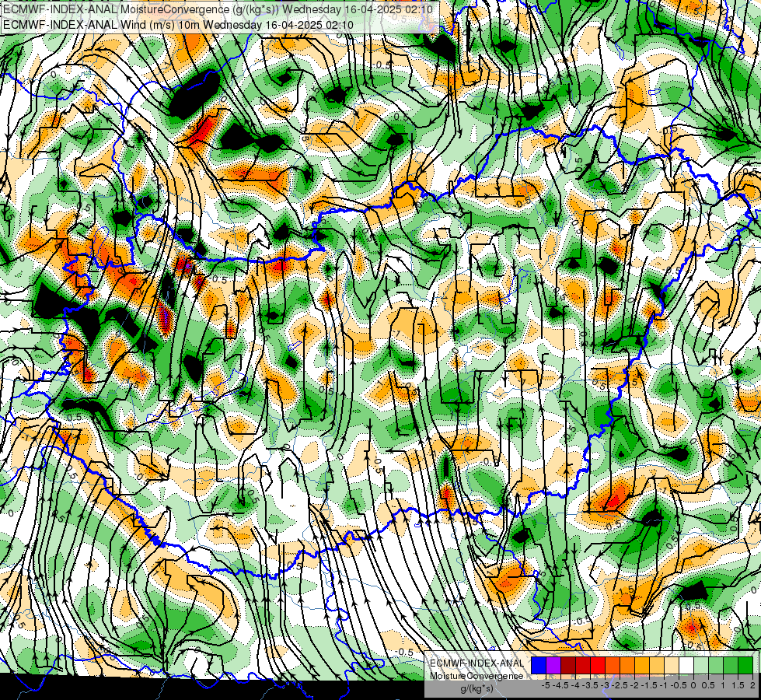Pick the orange-red swatch between -3 and -2.5
The image size is (761, 700).
[x=613, y=666]
